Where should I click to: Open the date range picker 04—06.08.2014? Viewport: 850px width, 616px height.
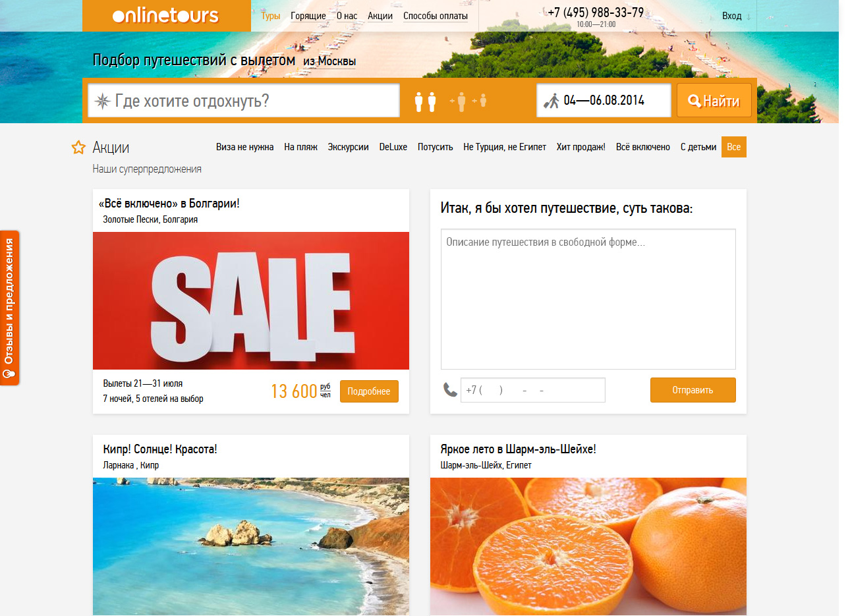point(604,101)
